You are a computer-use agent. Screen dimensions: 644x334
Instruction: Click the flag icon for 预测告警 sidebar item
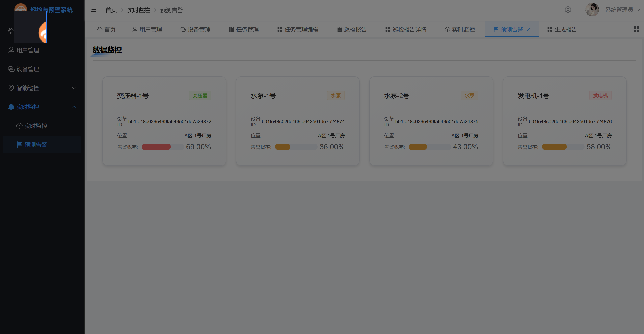pyautogui.click(x=19, y=144)
